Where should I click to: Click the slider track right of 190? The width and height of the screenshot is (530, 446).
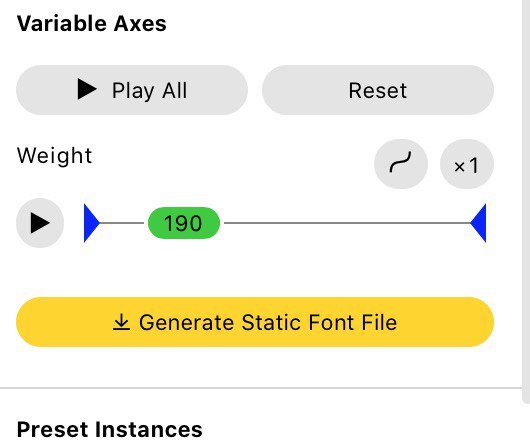pos(347,223)
